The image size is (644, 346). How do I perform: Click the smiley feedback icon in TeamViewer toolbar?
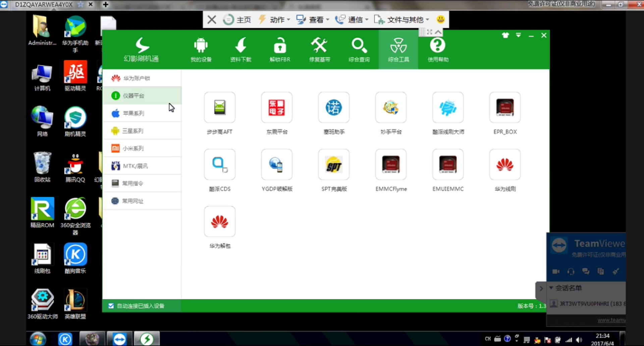440,19
